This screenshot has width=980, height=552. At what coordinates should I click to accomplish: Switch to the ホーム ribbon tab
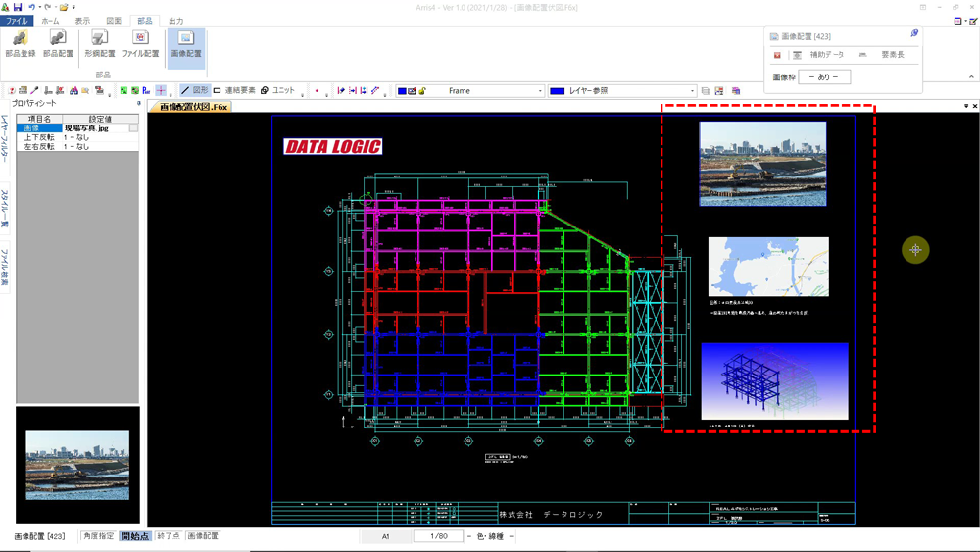(x=49, y=21)
